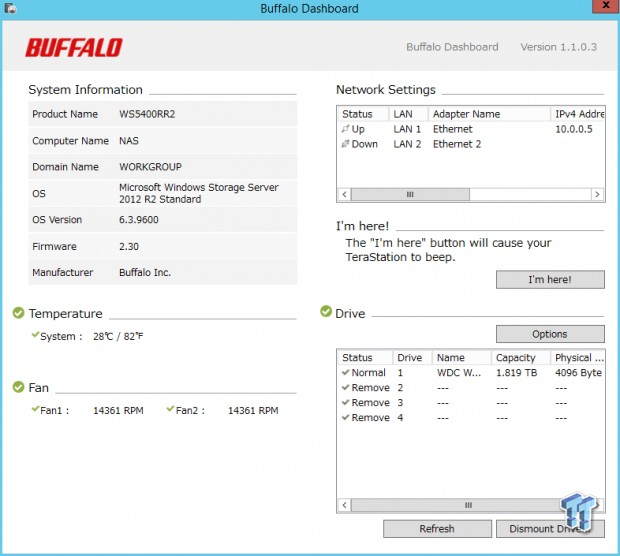Sort network list by LAN column
Screen dimensions: 620x556
pyautogui.click(x=408, y=114)
